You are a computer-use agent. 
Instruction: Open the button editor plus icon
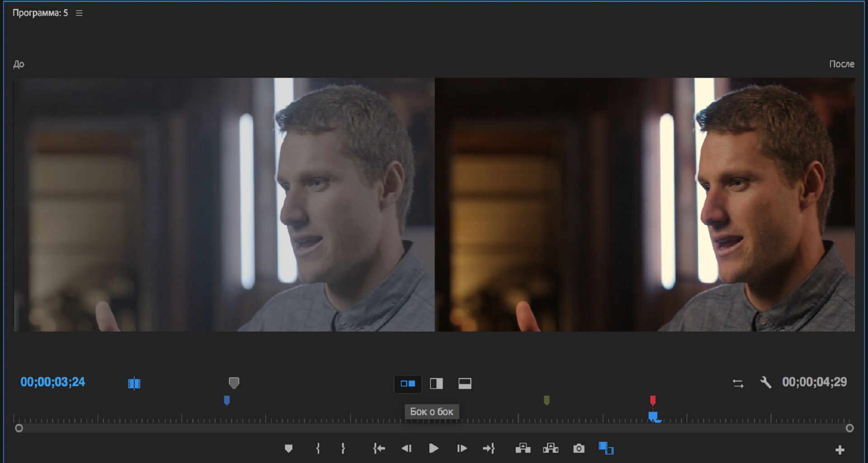(840, 450)
